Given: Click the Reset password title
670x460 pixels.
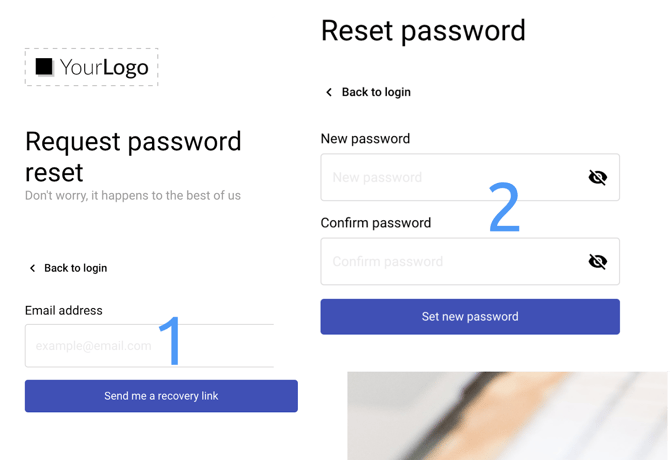Looking at the screenshot, I should (x=423, y=30).
